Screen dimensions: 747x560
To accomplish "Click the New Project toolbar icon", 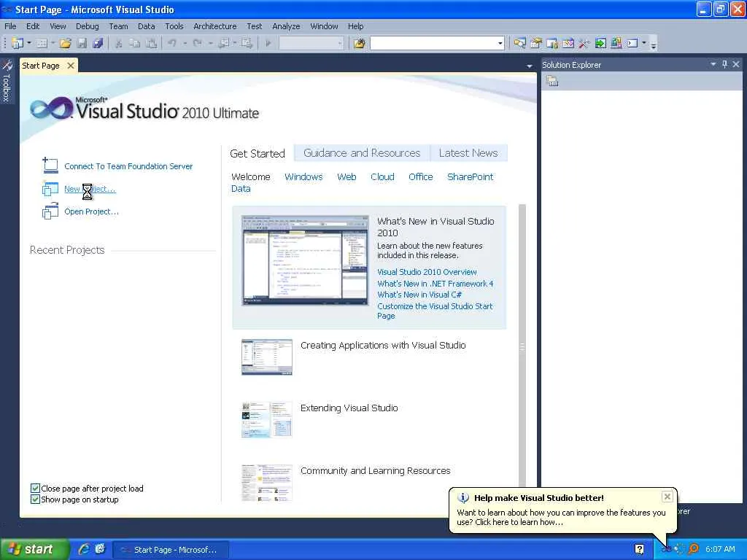I will pos(18,43).
